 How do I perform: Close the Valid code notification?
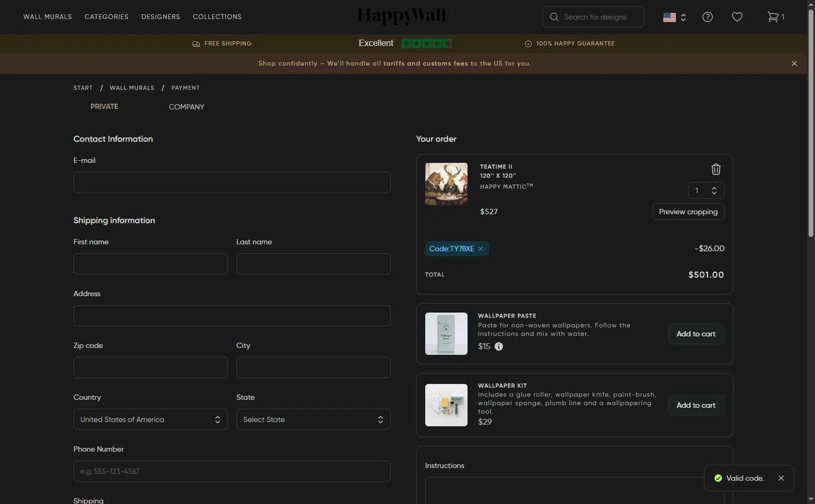pyautogui.click(x=781, y=478)
